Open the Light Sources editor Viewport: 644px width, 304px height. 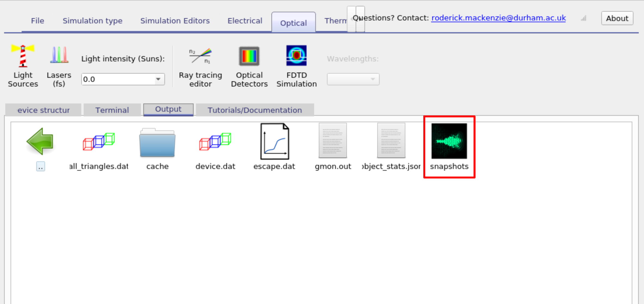(x=23, y=65)
